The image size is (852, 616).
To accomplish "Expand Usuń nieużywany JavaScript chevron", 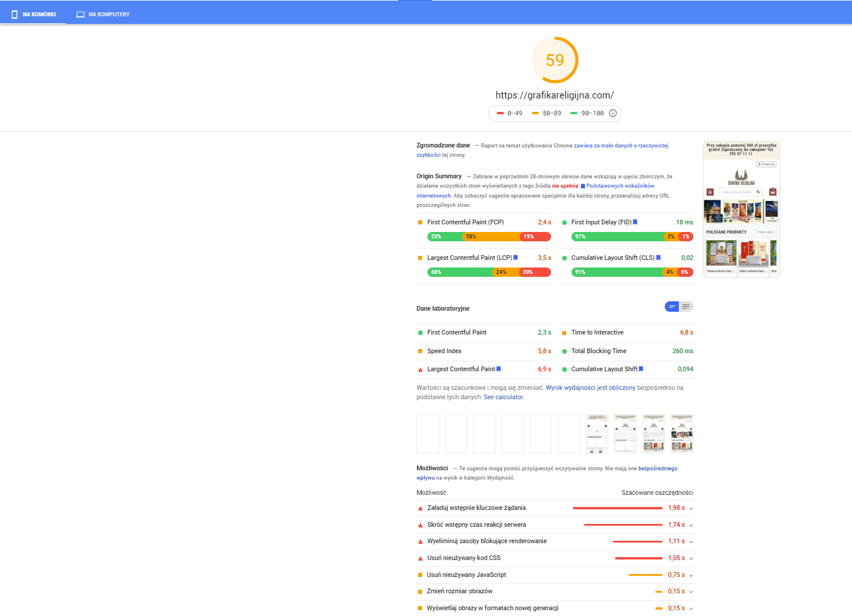I will [691, 575].
